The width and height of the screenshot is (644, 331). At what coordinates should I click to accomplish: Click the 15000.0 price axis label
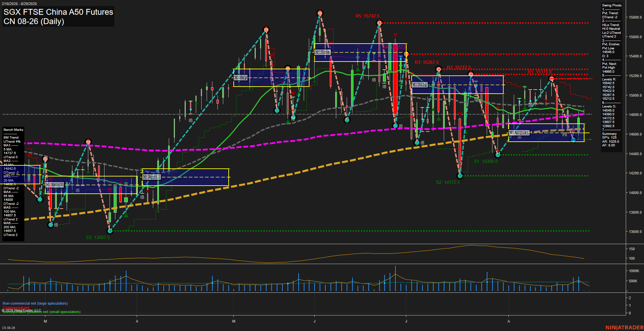(635, 95)
